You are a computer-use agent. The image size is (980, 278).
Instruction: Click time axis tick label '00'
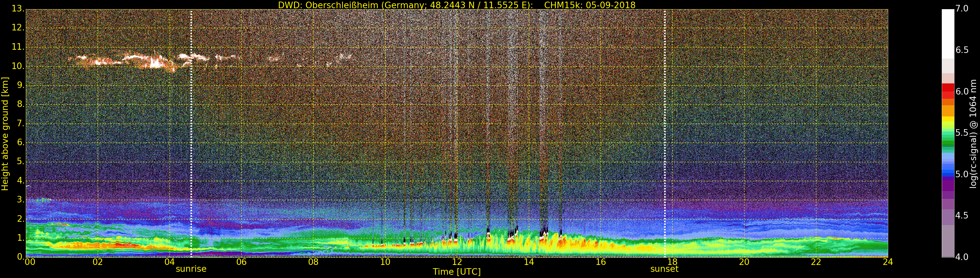coord(30,262)
